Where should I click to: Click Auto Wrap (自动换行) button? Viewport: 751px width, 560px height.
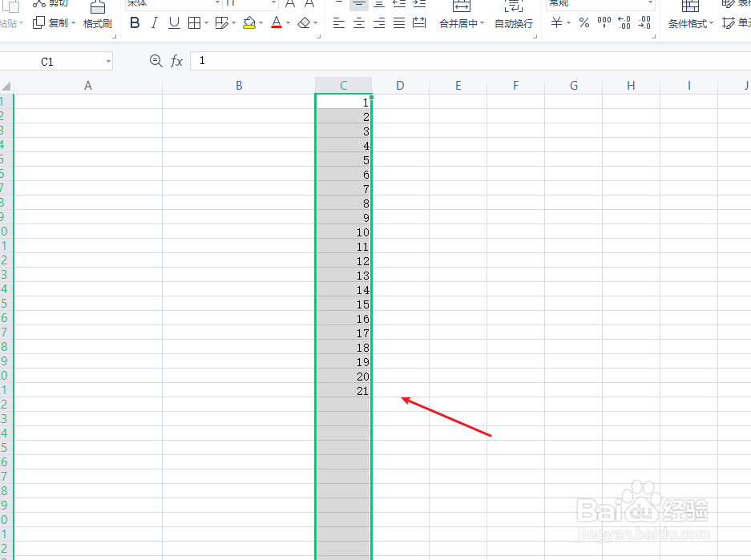514,14
